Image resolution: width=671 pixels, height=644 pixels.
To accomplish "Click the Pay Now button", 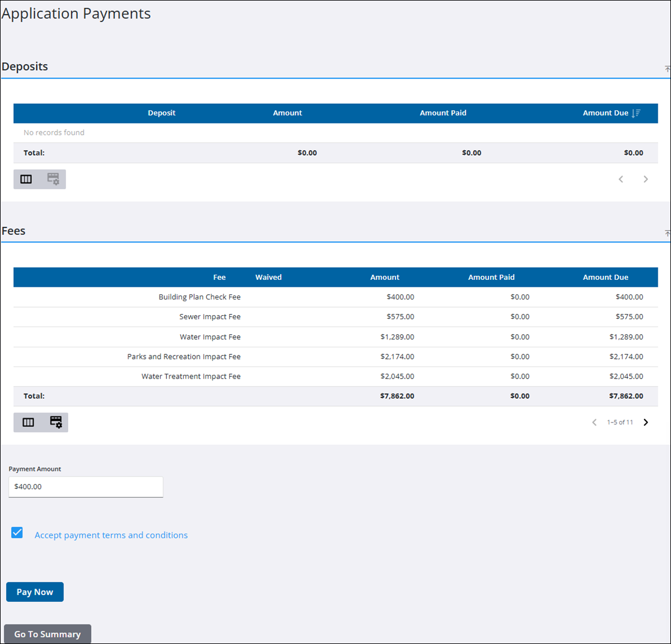I will coord(35,592).
